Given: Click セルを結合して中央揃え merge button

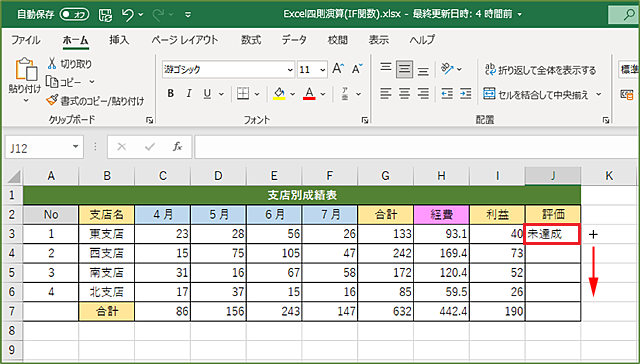Looking at the screenshot, I should coord(536,95).
